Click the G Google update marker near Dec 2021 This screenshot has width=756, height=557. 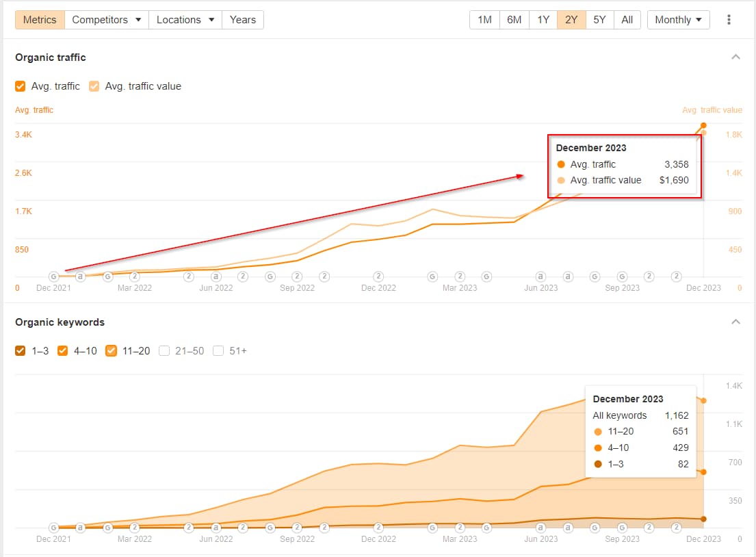pyautogui.click(x=53, y=276)
